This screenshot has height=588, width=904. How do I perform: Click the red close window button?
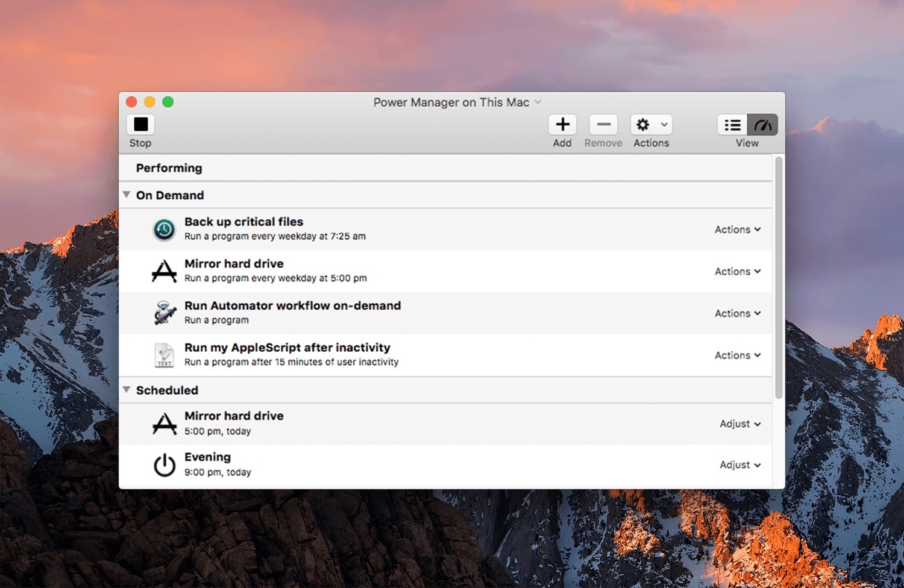click(131, 102)
